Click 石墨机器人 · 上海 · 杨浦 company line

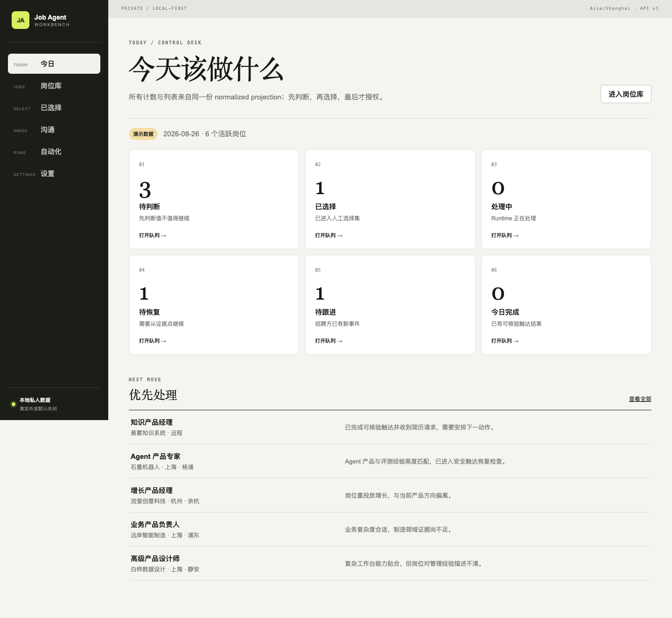coord(162,467)
